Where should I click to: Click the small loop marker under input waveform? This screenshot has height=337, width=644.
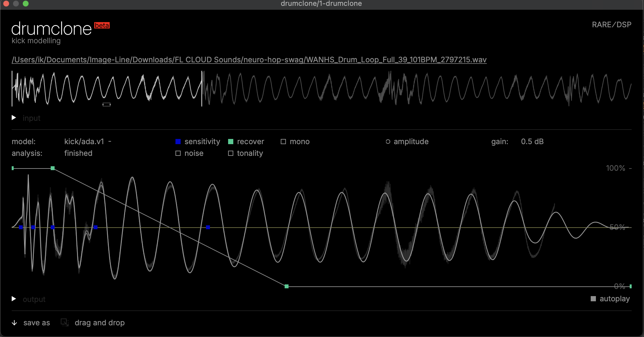tap(107, 105)
